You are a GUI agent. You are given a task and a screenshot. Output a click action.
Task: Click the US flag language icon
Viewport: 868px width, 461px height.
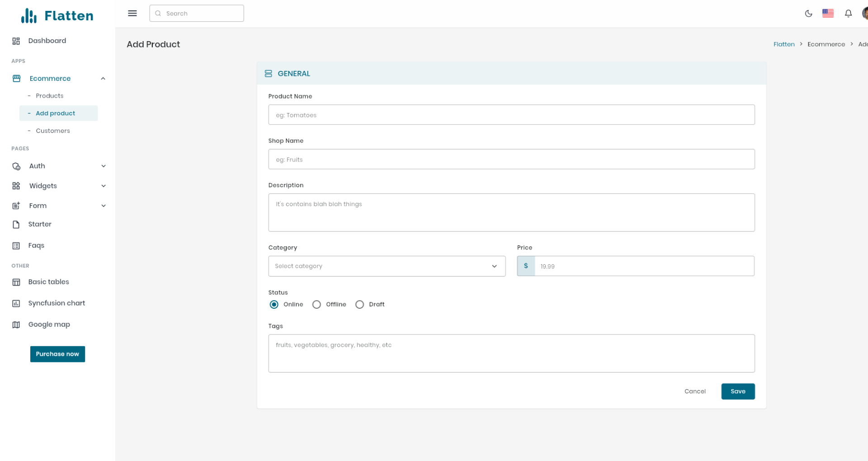pyautogui.click(x=828, y=14)
